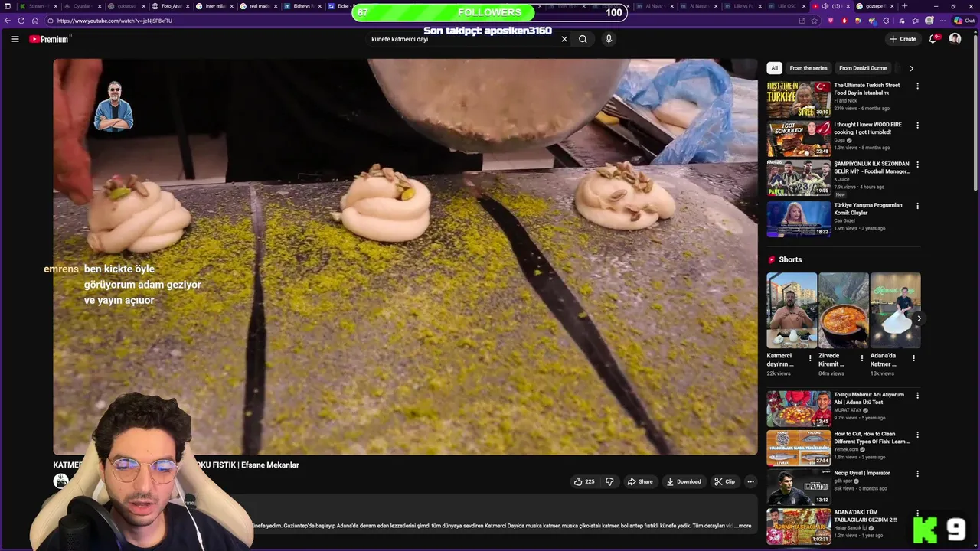Viewport: 980px width, 551px height.
Task: Open the 'Zirvede Kiremit' short
Action: pos(843,311)
